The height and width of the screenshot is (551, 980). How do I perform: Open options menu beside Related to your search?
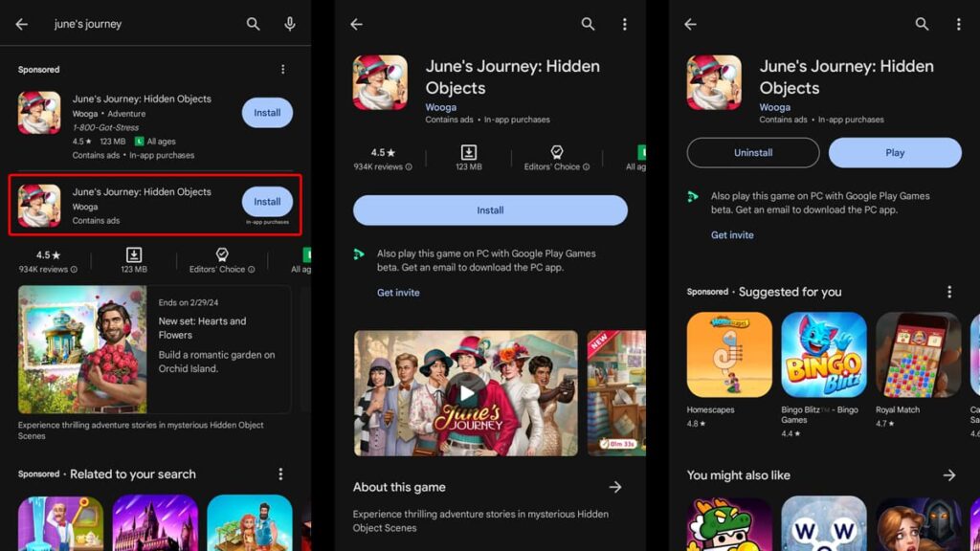280,474
